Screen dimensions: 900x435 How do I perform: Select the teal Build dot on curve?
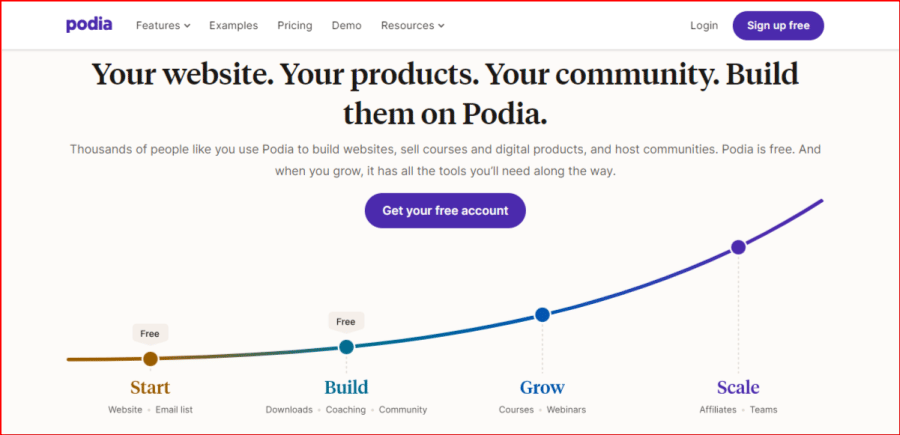click(346, 347)
